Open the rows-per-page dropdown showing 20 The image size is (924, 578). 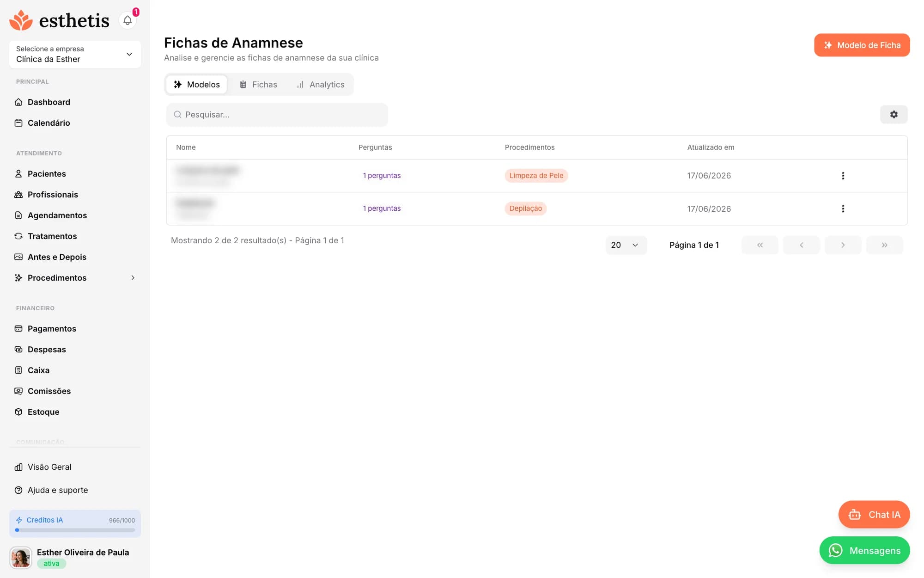(626, 245)
